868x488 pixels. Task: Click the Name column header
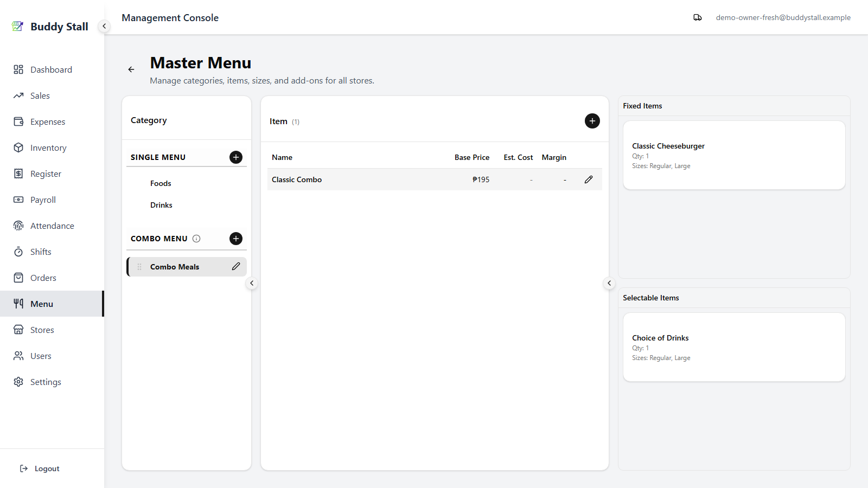click(282, 157)
